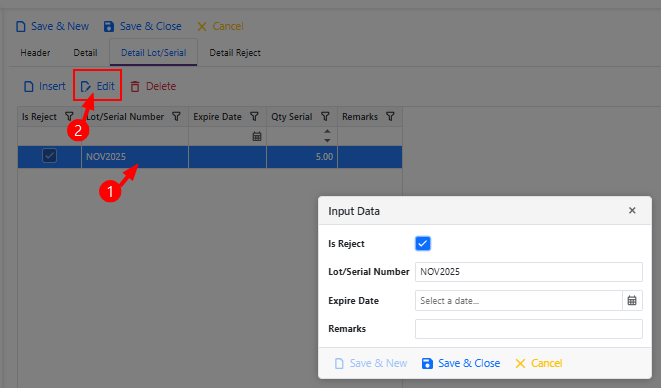Click the 5.00 quantity cell
Screen dimensions: 661x388
(302, 157)
